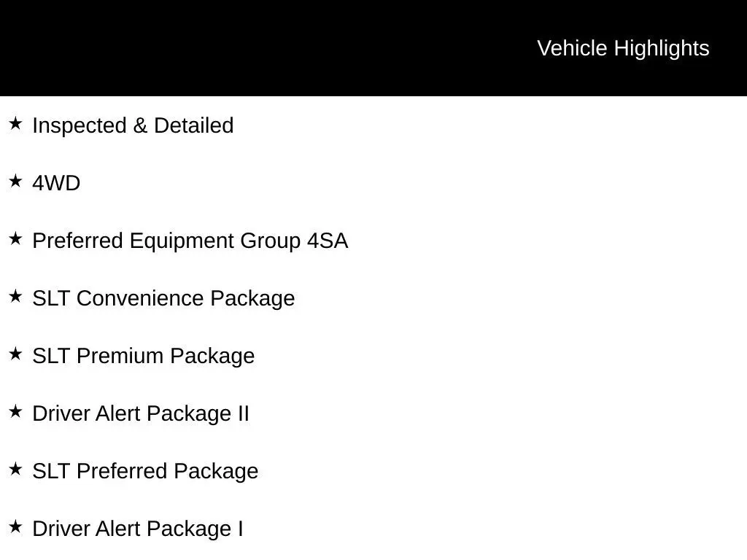This screenshot has height=560, width=747.
Task: Select the Driver Alert Package I text
Action: [138, 529]
